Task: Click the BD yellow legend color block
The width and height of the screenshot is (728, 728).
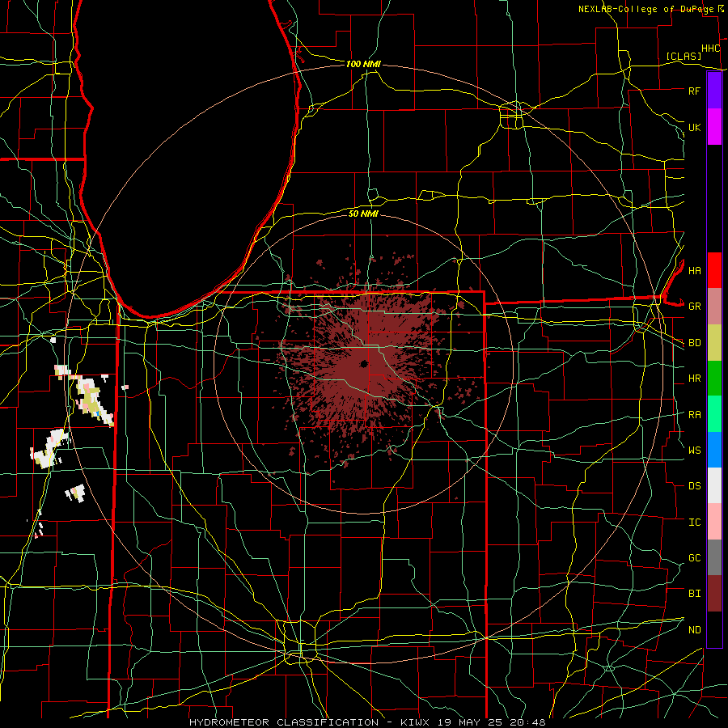Action: (x=714, y=342)
